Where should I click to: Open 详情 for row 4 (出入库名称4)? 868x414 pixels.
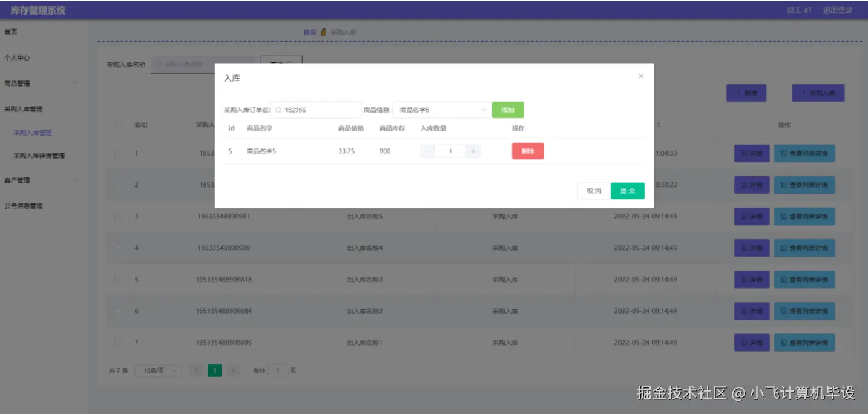(752, 248)
